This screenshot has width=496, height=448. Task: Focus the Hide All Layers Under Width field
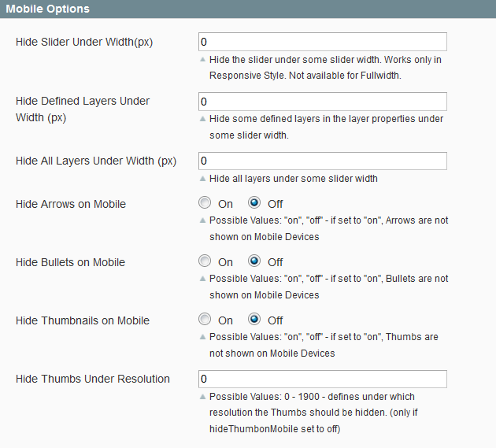point(323,161)
